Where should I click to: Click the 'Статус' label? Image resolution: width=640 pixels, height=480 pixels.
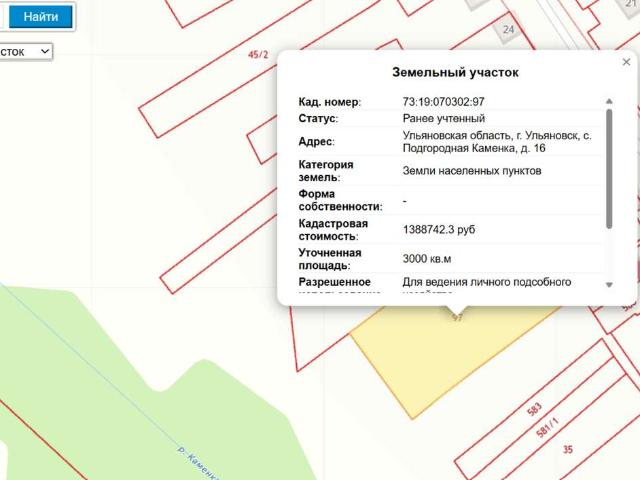tap(318, 118)
